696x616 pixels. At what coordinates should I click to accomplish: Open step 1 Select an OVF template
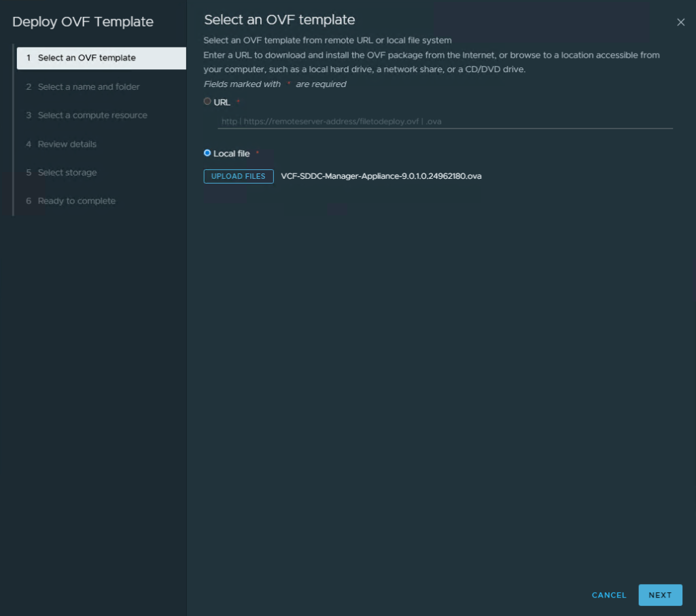(87, 58)
